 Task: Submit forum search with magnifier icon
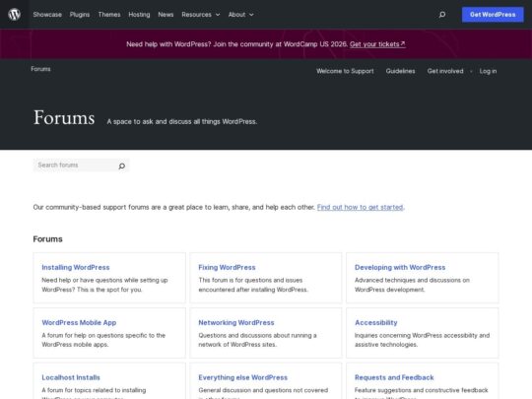click(122, 166)
